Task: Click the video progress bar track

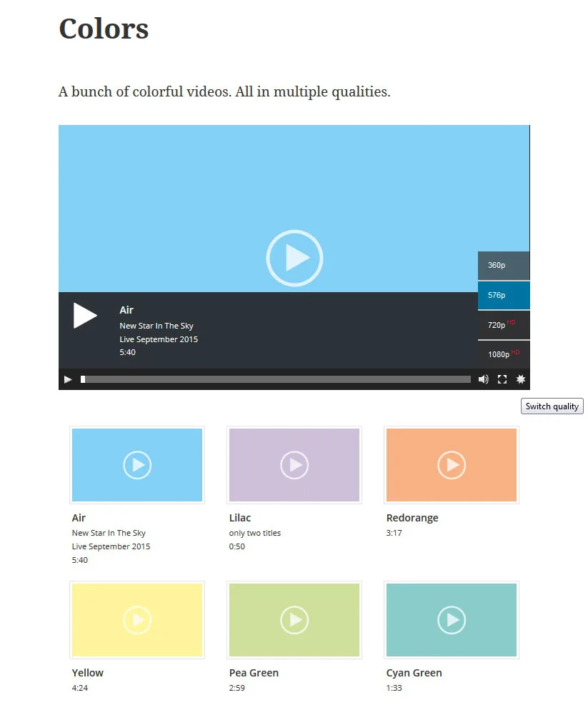Action: [x=276, y=379]
